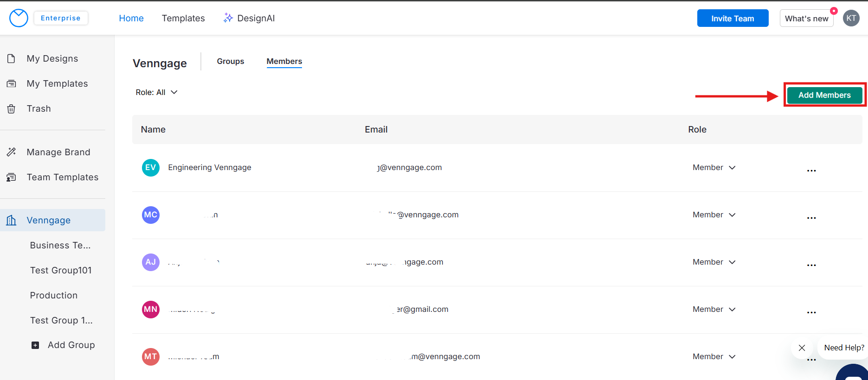Select Production group in sidebar

tap(54, 295)
